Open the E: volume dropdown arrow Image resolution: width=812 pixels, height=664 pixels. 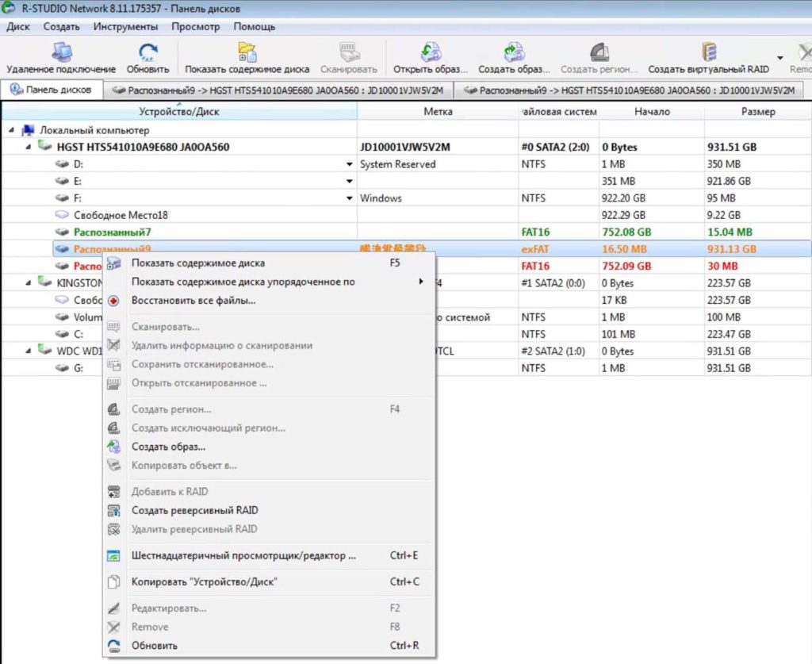tap(350, 182)
